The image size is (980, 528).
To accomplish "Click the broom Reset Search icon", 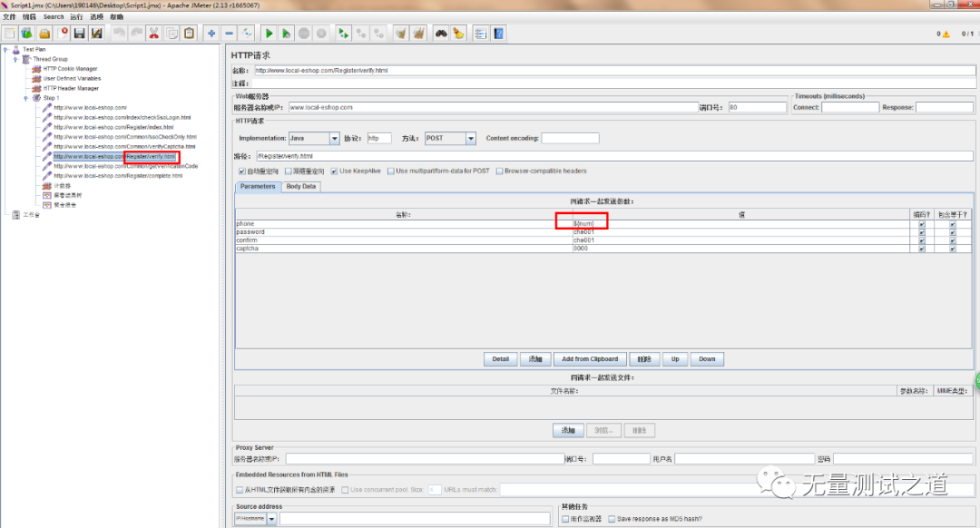I will (x=458, y=34).
